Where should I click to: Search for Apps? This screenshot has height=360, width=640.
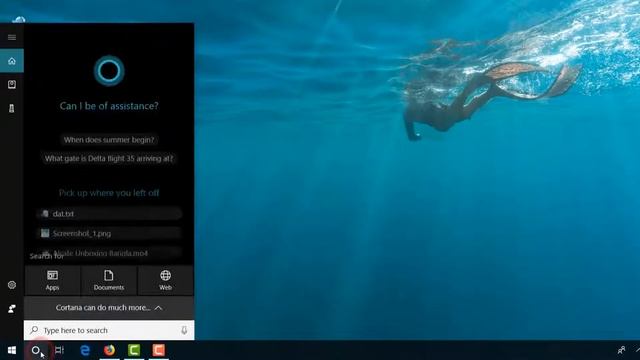(x=52, y=280)
